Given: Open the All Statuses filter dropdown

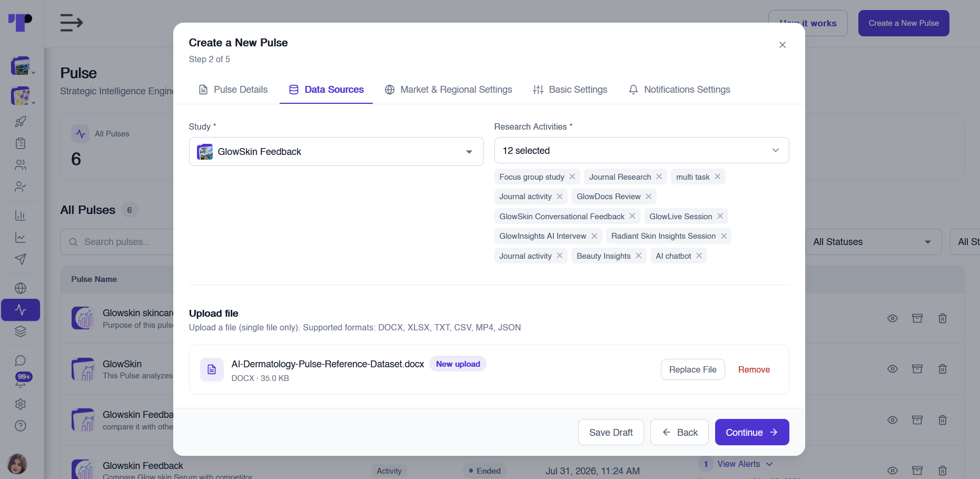Looking at the screenshot, I should [873, 242].
